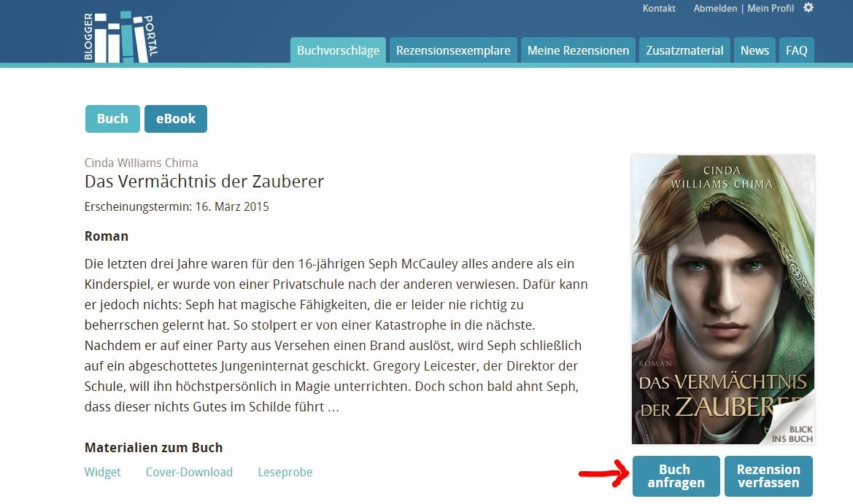This screenshot has height=504, width=853.
Task: Switch to the Buchvorschläge tab
Action: coord(338,50)
